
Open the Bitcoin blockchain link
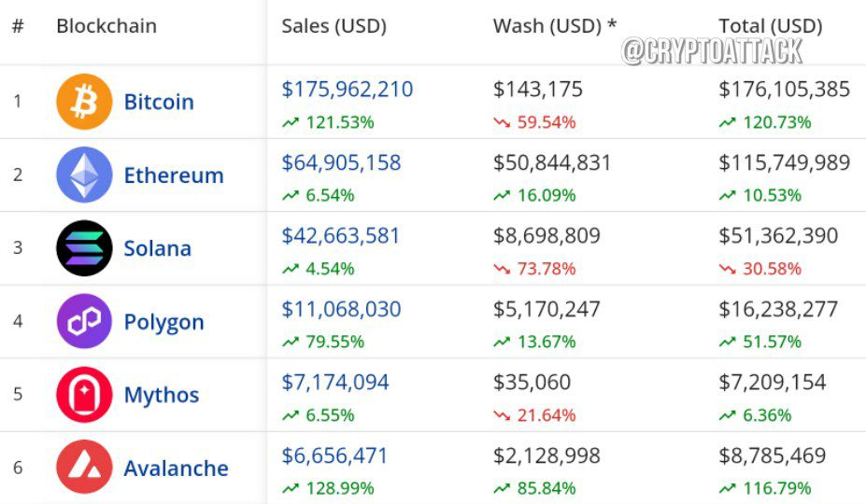pyautogui.click(x=159, y=102)
